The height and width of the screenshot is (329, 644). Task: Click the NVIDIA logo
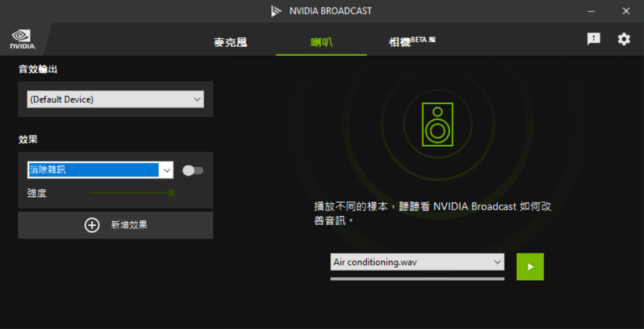(x=23, y=40)
